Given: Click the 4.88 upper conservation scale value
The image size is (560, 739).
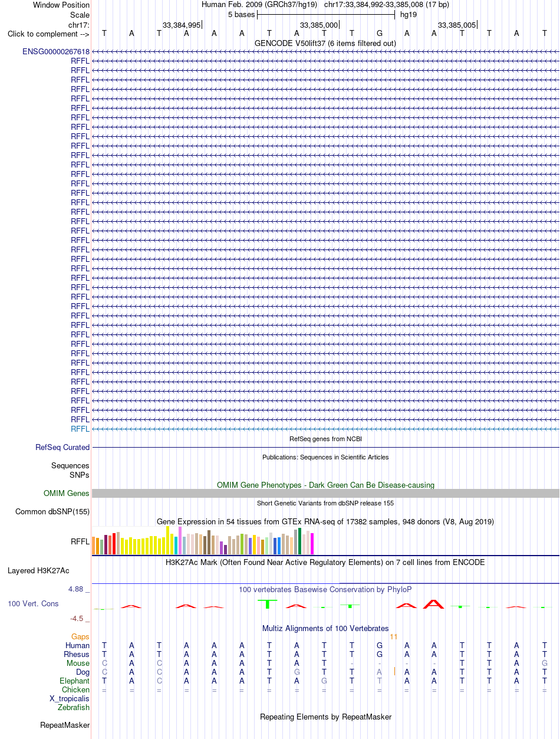Looking at the screenshot, I should [79, 589].
